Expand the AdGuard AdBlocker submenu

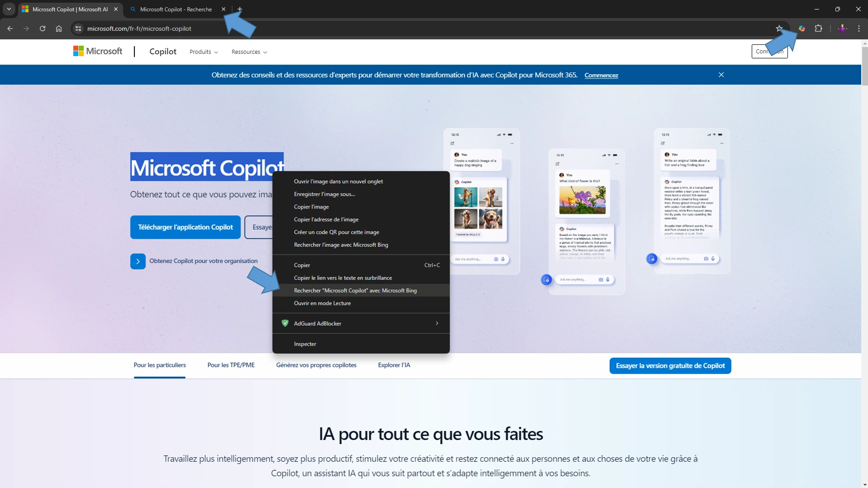tap(436, 323)
